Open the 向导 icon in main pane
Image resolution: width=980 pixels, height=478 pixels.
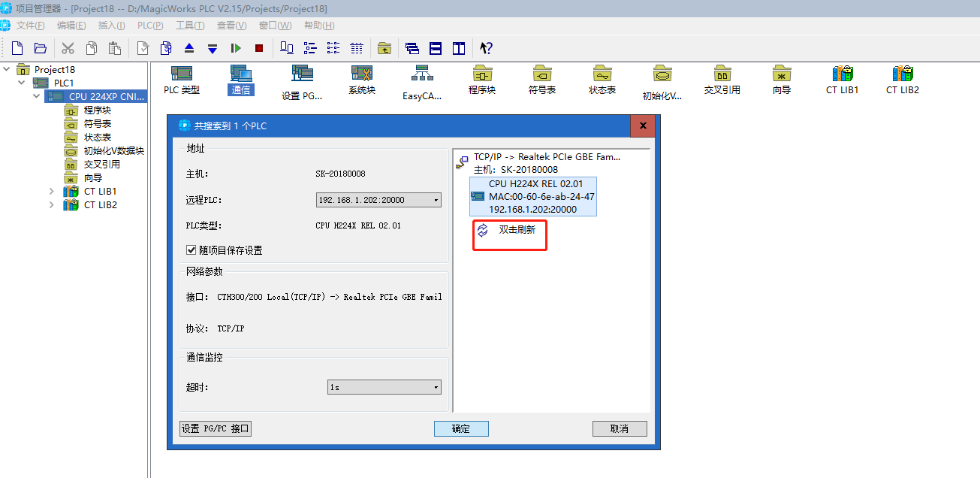(782, 80)
